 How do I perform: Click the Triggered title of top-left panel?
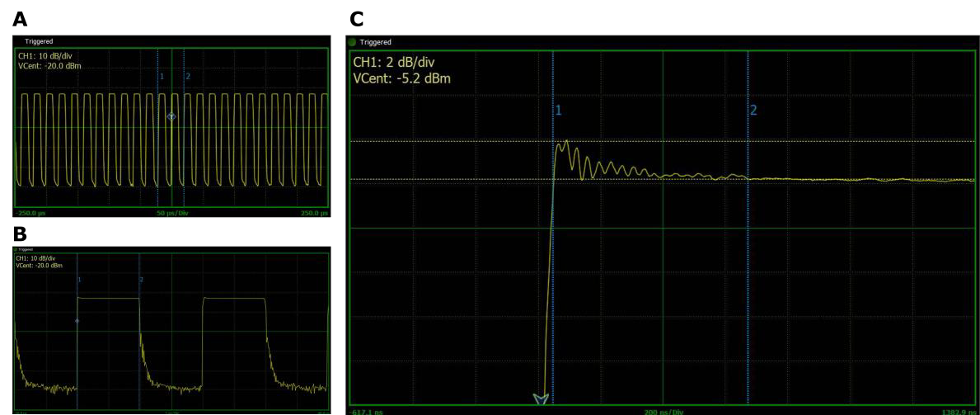39,40
